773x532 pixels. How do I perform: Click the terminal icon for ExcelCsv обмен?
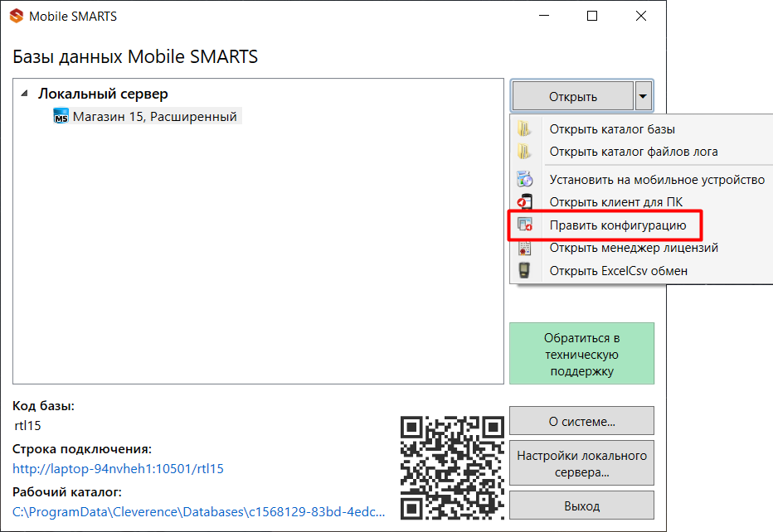pos(524,270)
